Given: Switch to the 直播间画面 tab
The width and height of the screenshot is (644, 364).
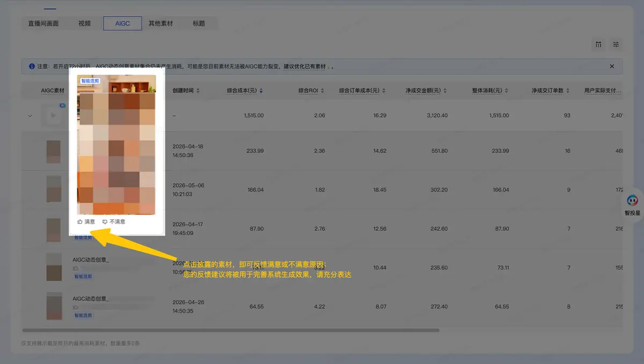Looking at the screenshot, I should pyautogui.click(x=43, y=24).
